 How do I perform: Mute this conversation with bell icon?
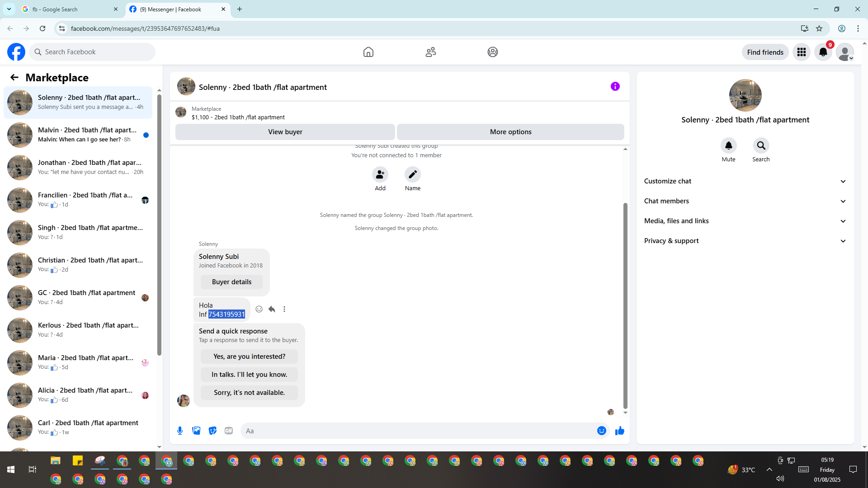728,145
